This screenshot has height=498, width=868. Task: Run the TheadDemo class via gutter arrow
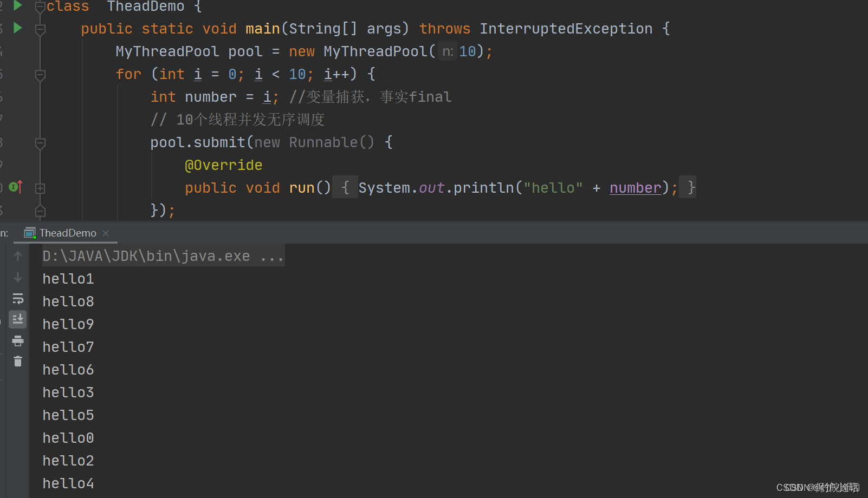[17, 6]
